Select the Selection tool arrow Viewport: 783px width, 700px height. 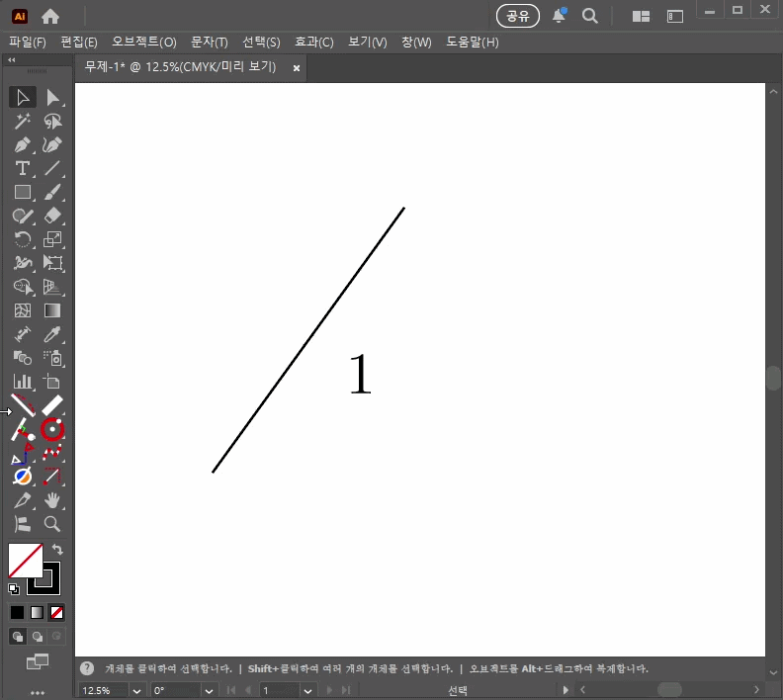point(23,97)
